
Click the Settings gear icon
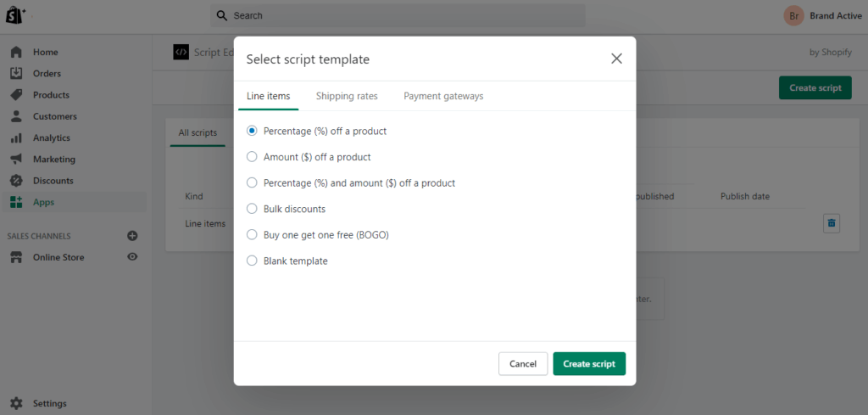click(x=16, y=403)
